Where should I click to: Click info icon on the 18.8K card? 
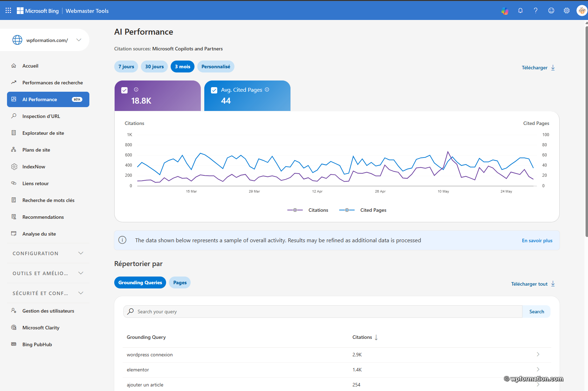136,90
